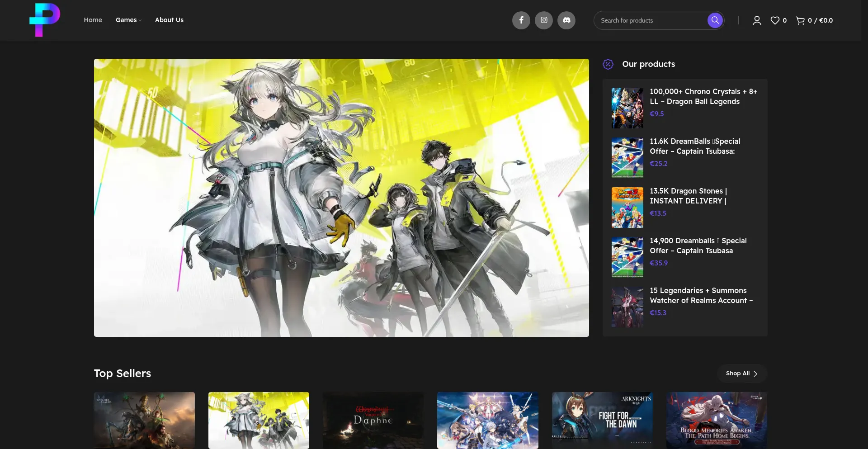Image resolution: width=868 pixels, height=449 pixels.
Task: Open the Watcher of Realms top seller card
Action: 144,421
